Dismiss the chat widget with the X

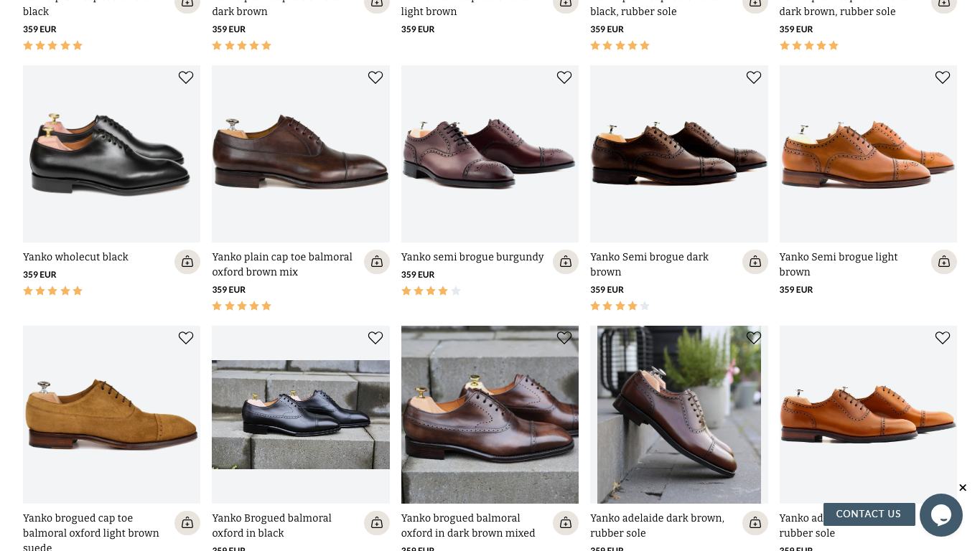coord(963,488)
